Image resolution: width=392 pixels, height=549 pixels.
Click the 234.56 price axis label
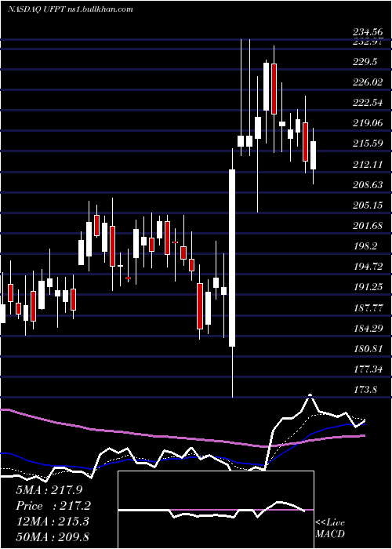click(x=368, y=33)
